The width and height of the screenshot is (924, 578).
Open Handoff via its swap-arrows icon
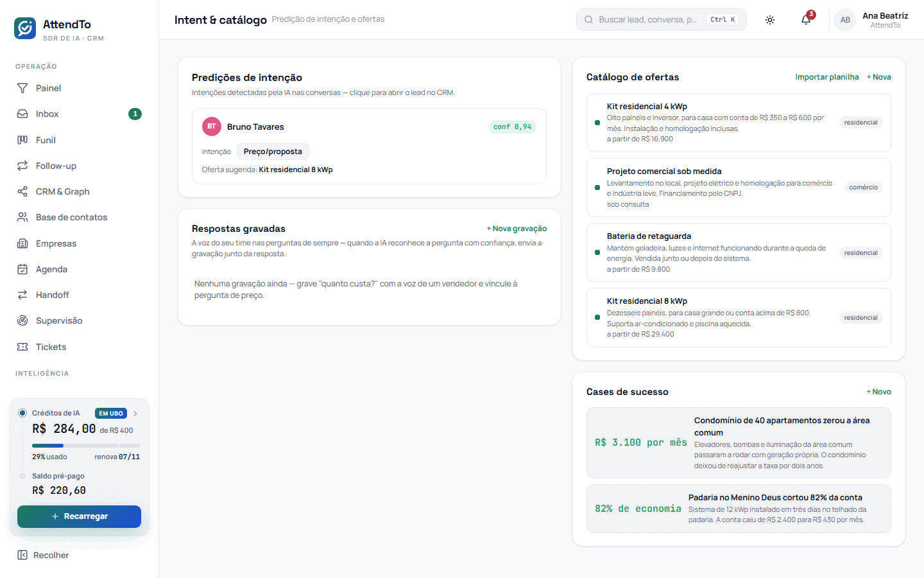pyautogui.click(x=22, y=295)
